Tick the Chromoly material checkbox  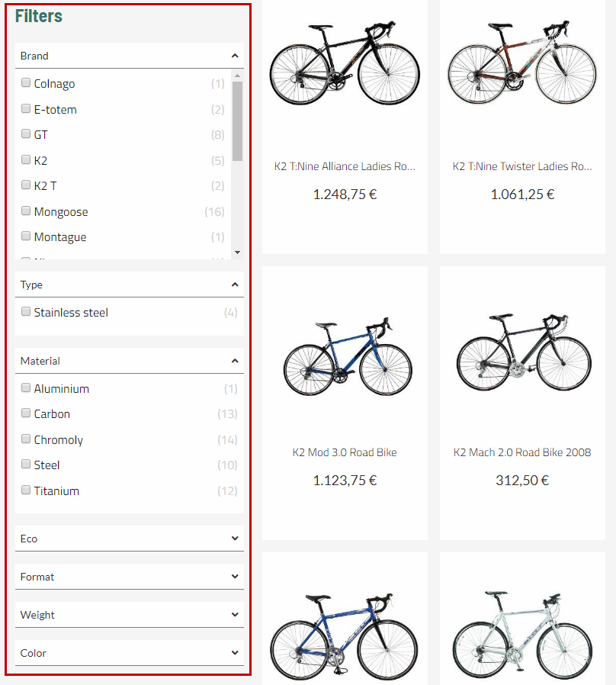click(26, 439)
